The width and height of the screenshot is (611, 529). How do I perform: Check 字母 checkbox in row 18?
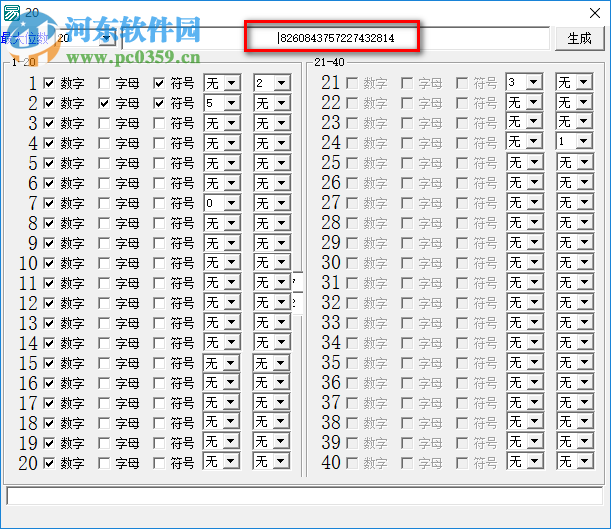104,423
